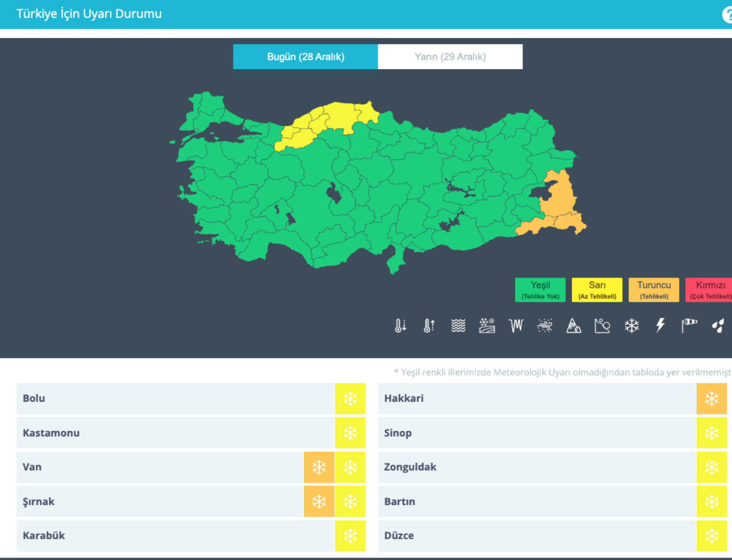Select the Bugün (28 Aralık) tab

point(305,57)
